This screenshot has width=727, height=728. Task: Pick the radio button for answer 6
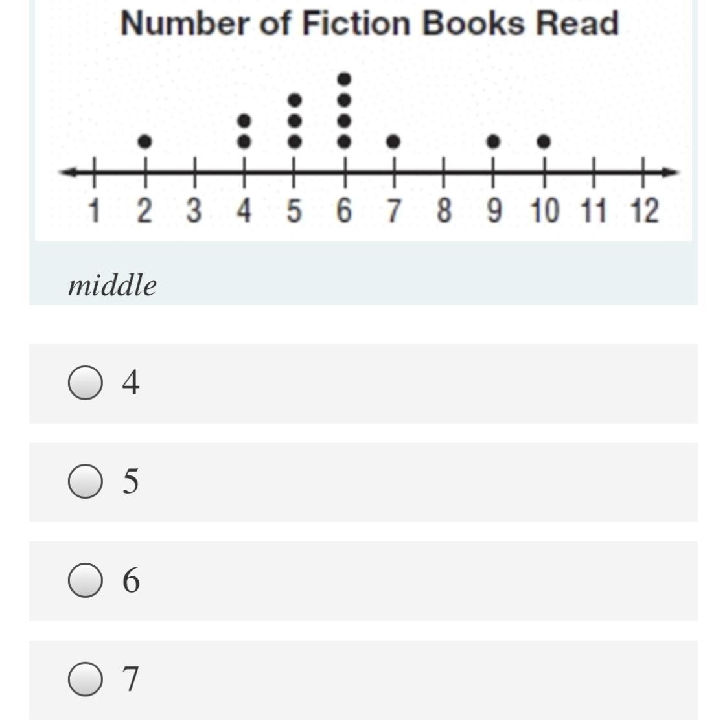pos(86,580)
